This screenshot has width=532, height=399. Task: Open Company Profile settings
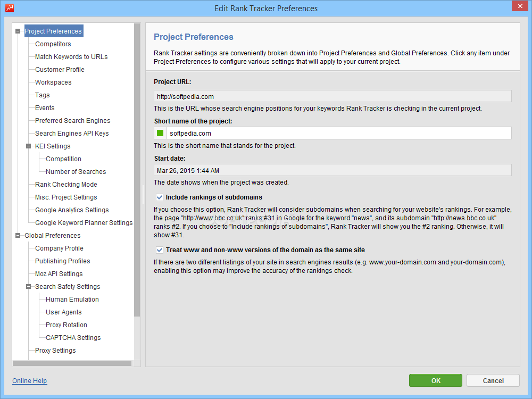59,248
